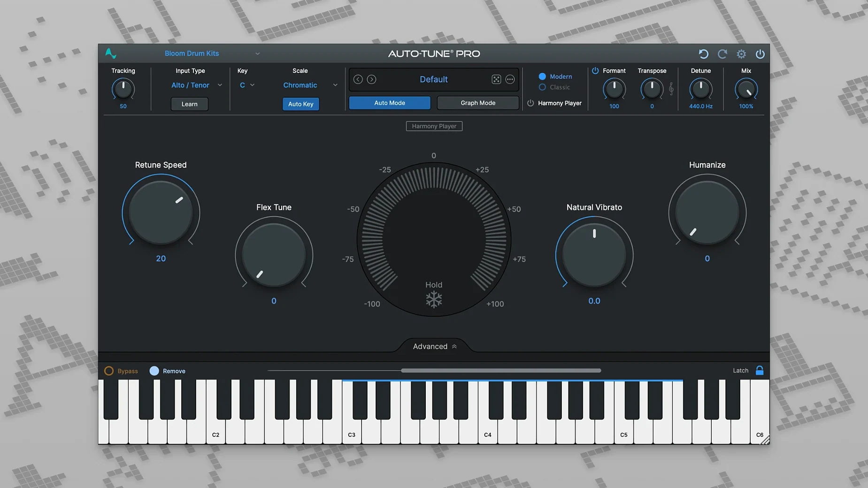Click the Humanize knob
Screen dimensions: 868x488
[x=707, y=213]
